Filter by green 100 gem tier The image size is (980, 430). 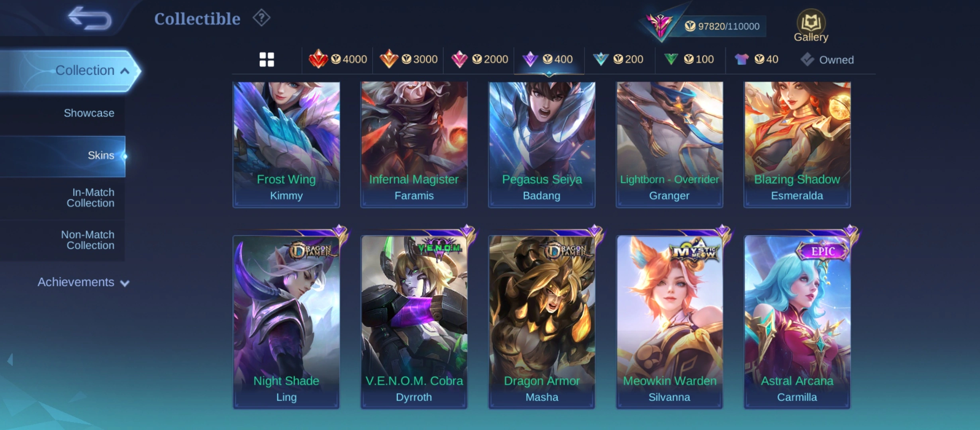(x=689, y=59)
